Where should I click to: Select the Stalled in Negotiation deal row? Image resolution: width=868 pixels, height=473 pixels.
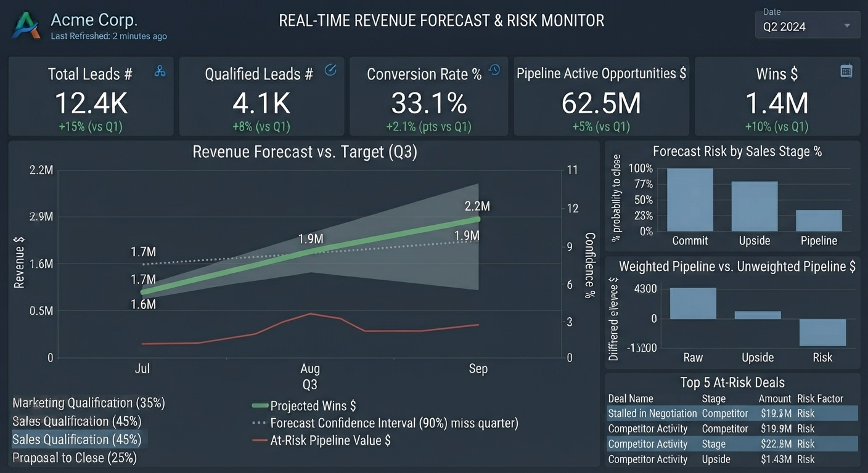click(732, 413)
